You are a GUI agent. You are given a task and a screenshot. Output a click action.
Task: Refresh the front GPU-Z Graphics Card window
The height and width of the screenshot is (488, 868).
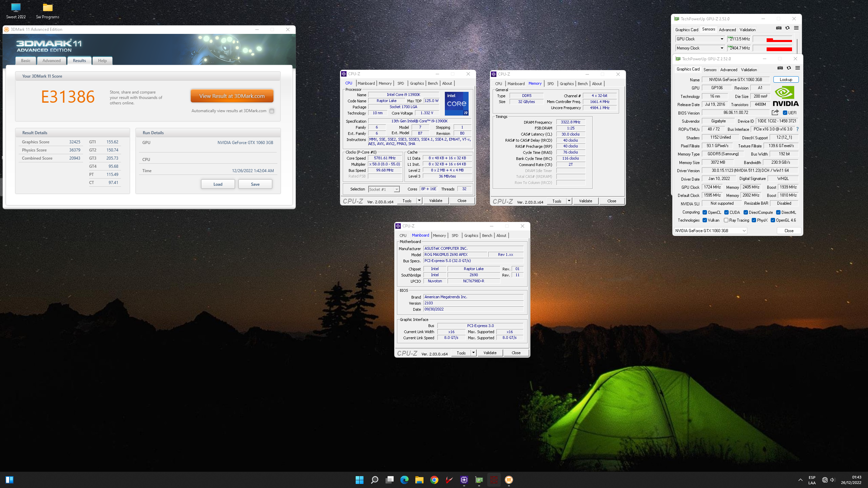pyautogui.click(x=789, y=68)
